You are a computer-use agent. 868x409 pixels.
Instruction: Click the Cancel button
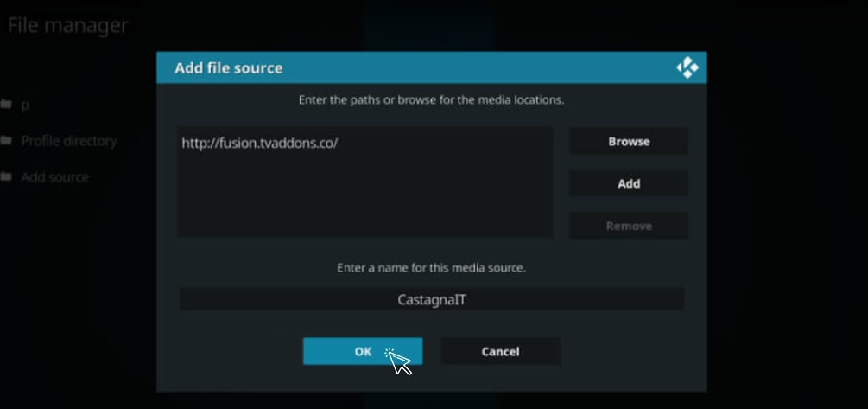(500, 351)
